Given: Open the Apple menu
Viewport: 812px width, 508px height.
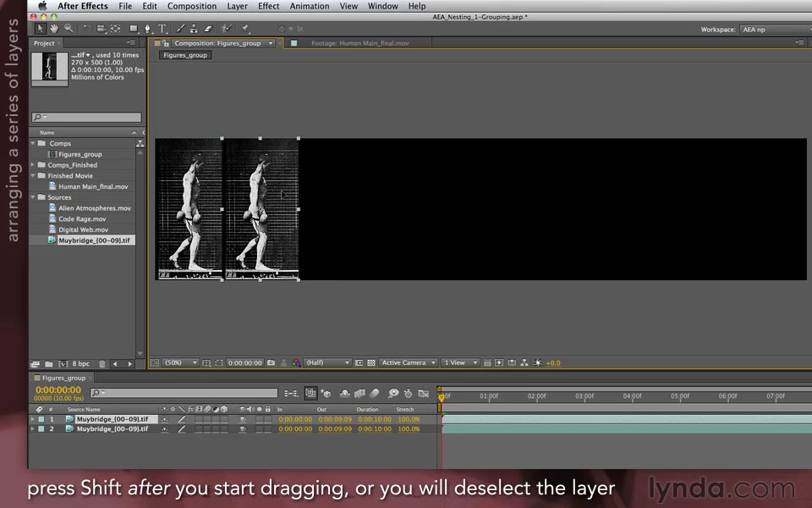Looking at the screenshot, I should coord(42,6).
